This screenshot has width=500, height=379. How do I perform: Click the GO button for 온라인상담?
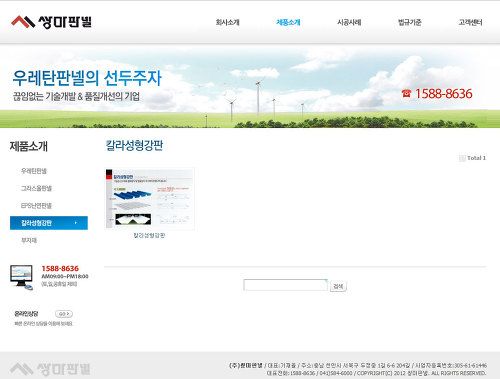(x=64, y=314)
